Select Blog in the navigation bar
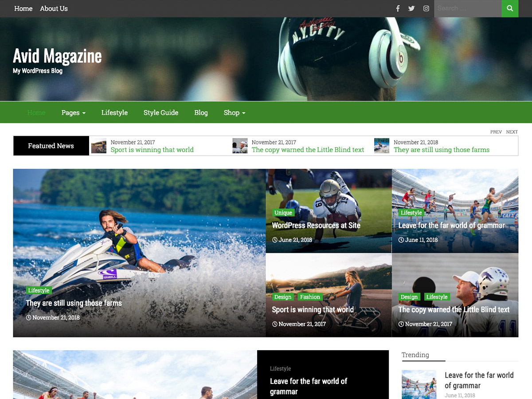The width and height of the screenshot is (532, 399). [201, 113]
